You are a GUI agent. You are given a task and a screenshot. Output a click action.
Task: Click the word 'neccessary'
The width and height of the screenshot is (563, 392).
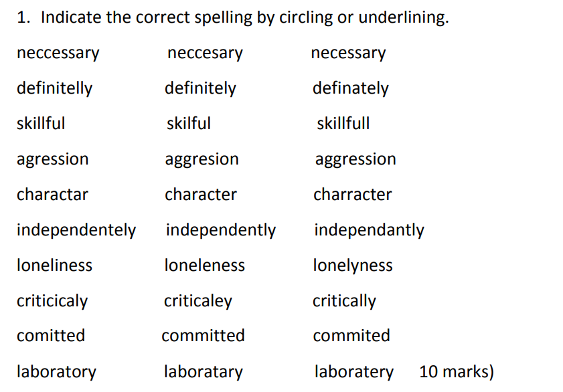[58, 54]
